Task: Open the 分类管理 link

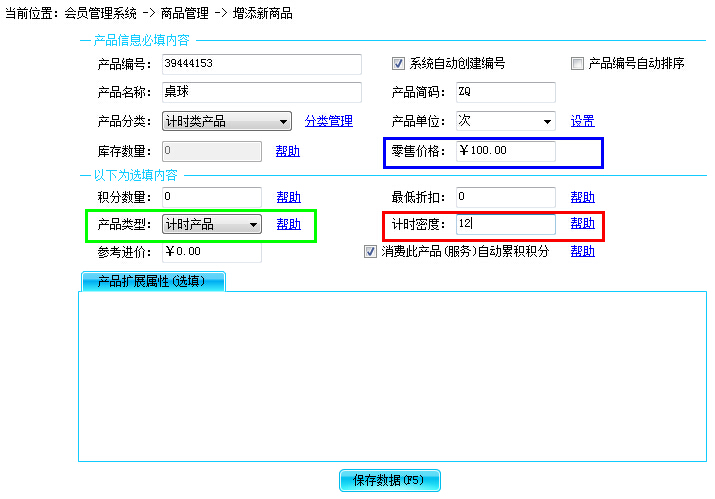Action: (x=328, y=122)
